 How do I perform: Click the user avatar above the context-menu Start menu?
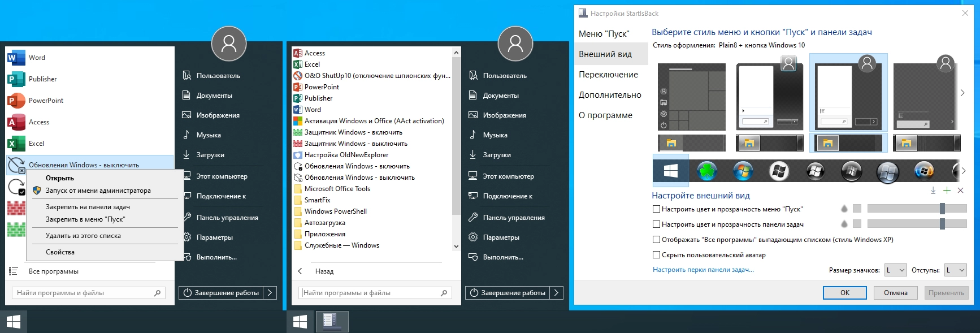click(229, 44)
